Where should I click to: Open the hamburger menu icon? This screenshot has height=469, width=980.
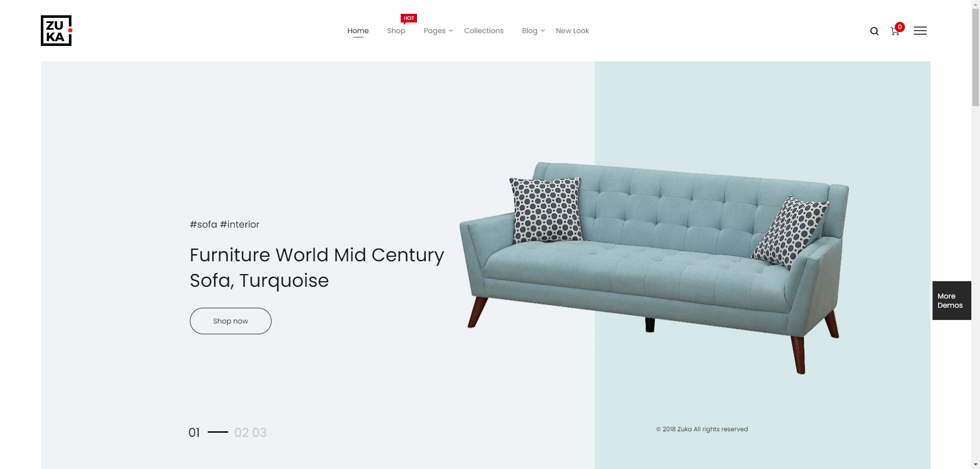[x=920, y=31]
